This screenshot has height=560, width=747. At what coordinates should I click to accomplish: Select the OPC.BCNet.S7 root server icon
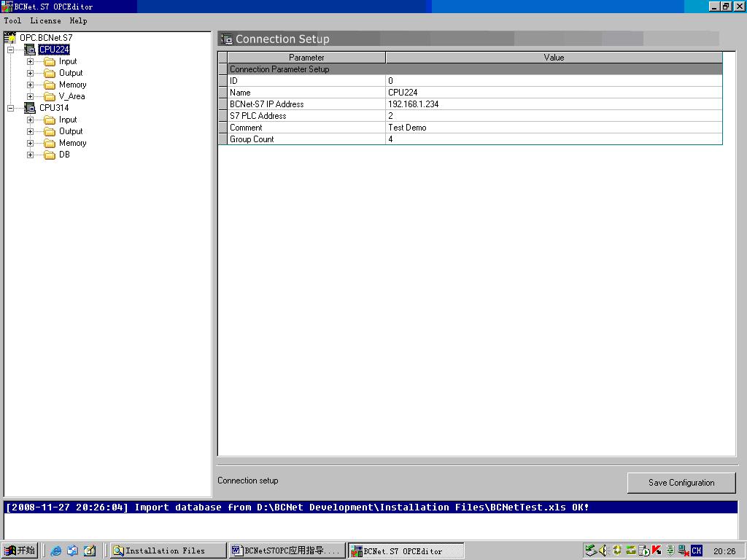coord(9,37)
